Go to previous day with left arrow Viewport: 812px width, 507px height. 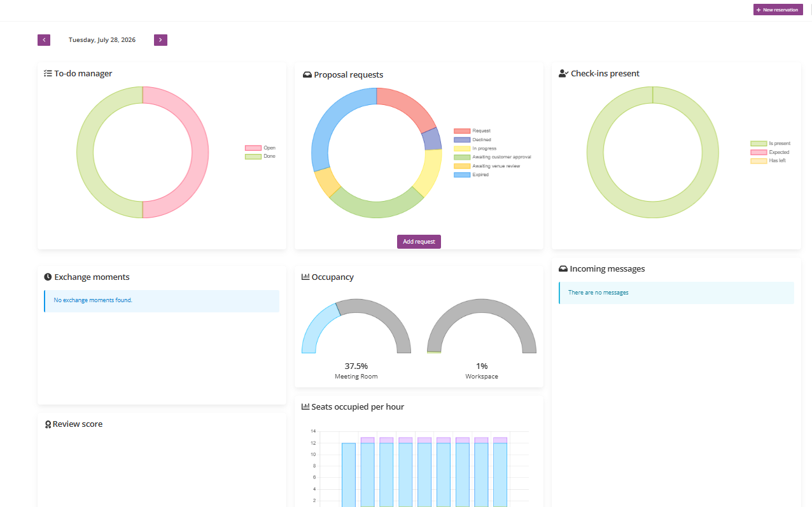tap(44, 40)
